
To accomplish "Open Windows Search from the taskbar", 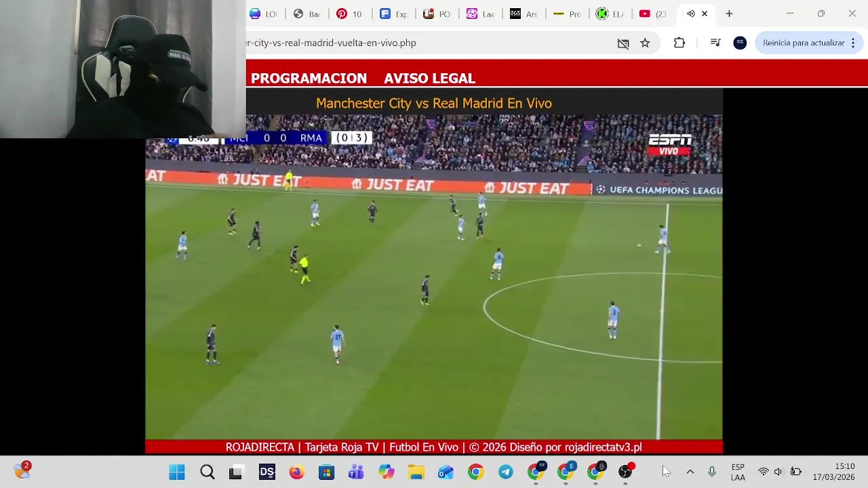I will (x=207, y=472).
